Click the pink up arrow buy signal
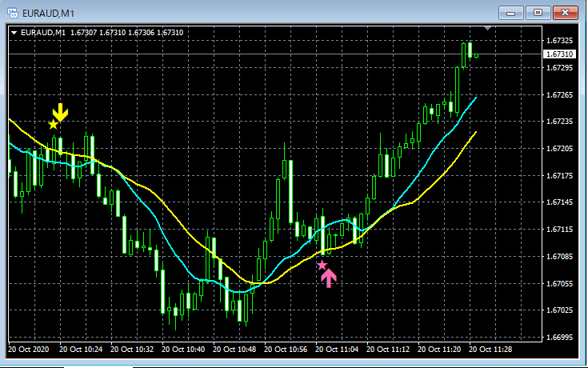The width and height of the screenshot is (588, 368). [329, 278]
